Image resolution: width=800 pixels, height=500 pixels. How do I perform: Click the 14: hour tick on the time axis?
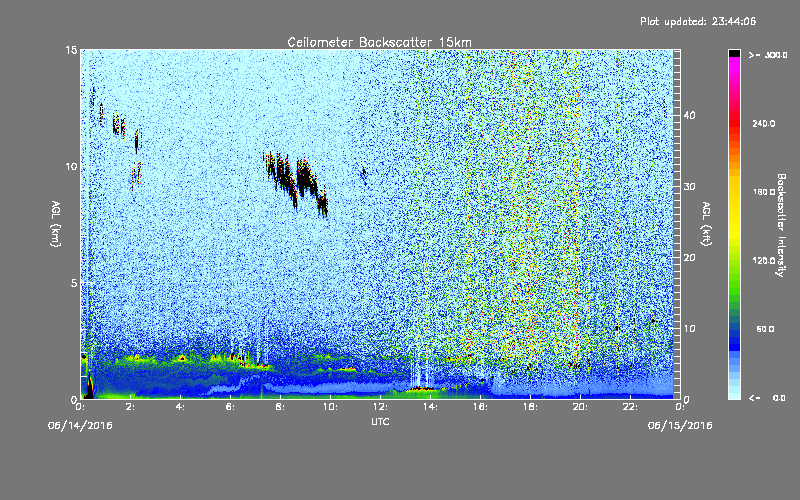click(x=430, y=407)
